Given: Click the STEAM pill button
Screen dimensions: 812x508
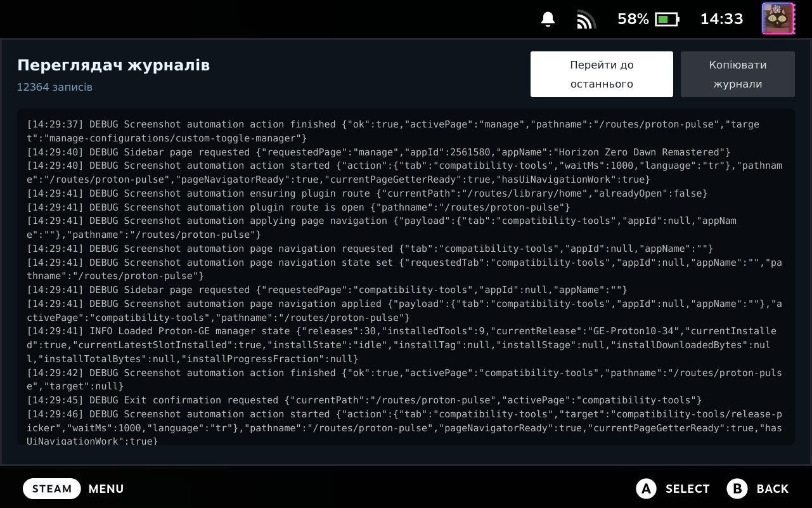Looking at the screenshot, I should pyautogui.click(x=52, y=489).
